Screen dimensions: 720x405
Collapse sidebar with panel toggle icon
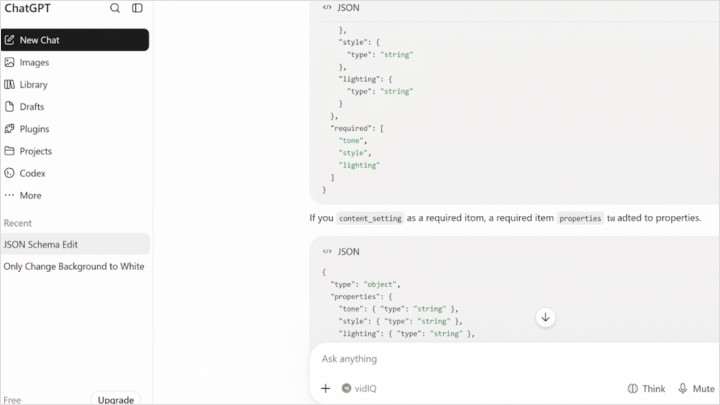click(137, 8)
